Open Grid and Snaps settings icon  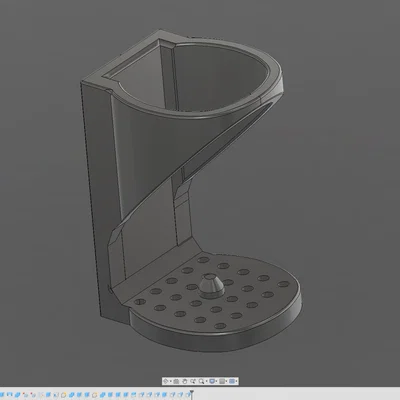[222, 381]
